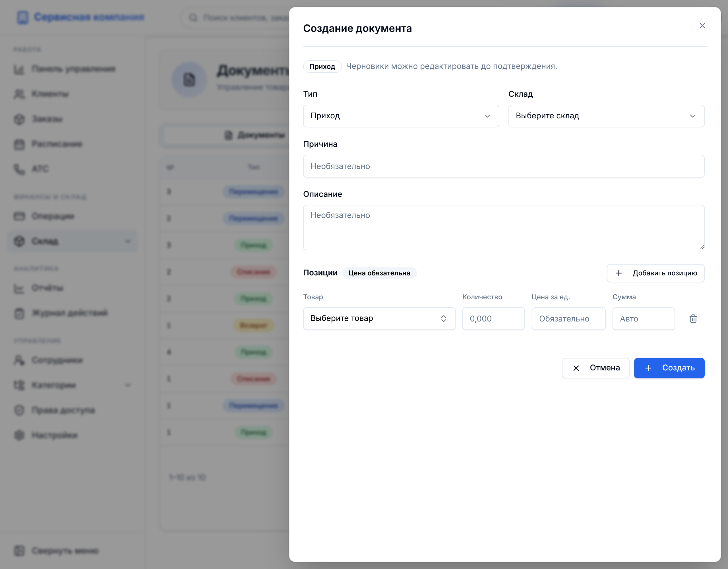Click the blue Создать button

(x=669, y=368)
